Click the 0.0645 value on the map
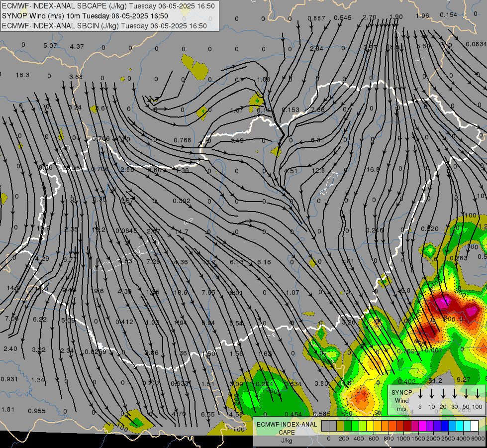Image resolution: width=487 pixels, height=448 pixels. [x=126, y=230]
